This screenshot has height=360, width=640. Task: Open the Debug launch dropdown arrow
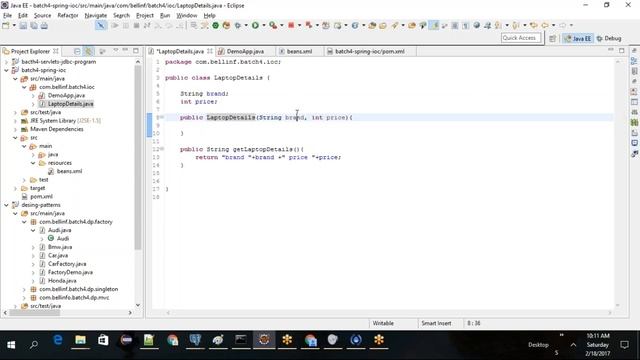[246, 26]
